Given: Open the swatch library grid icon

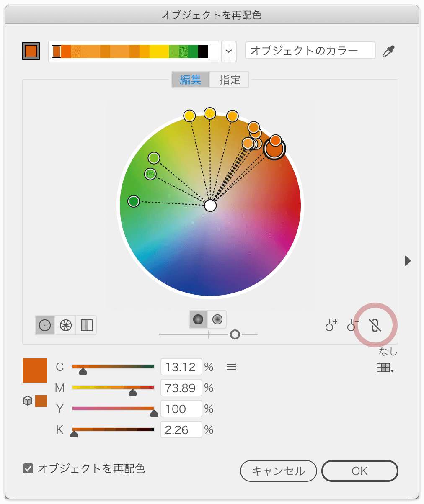Looking at the screenshot, I should coord(385,368).
